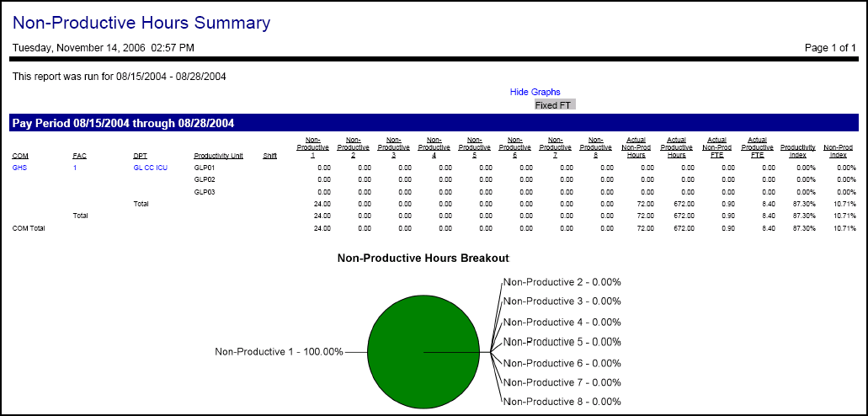Click the Non-Prod Index column header
The width and height of the screenshot is (868, 416).
click(838, 151)
